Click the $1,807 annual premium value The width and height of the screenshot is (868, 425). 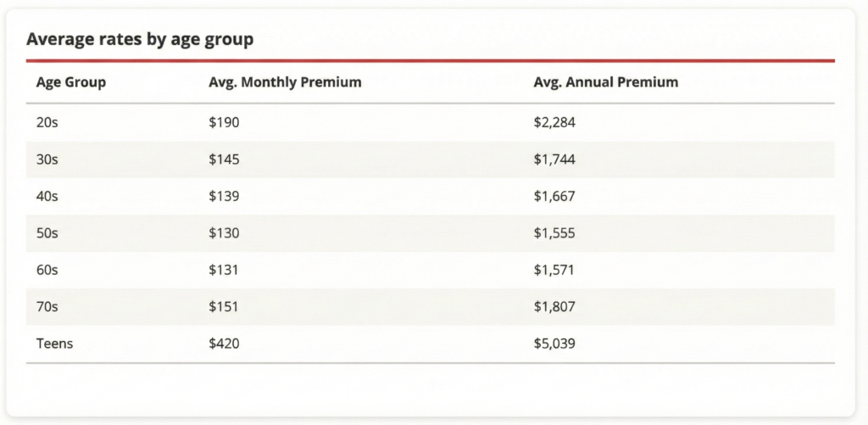(554, 307)
